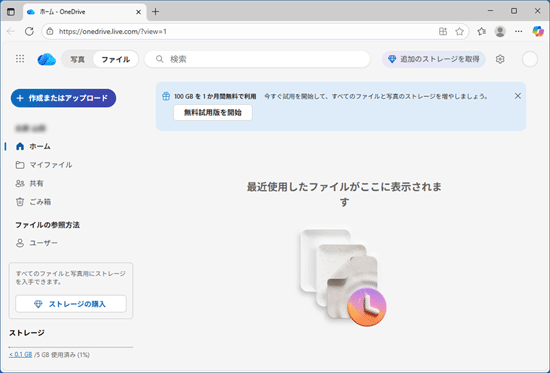
Task: Click the ストレージ heading
Action: tap(27, 333)
